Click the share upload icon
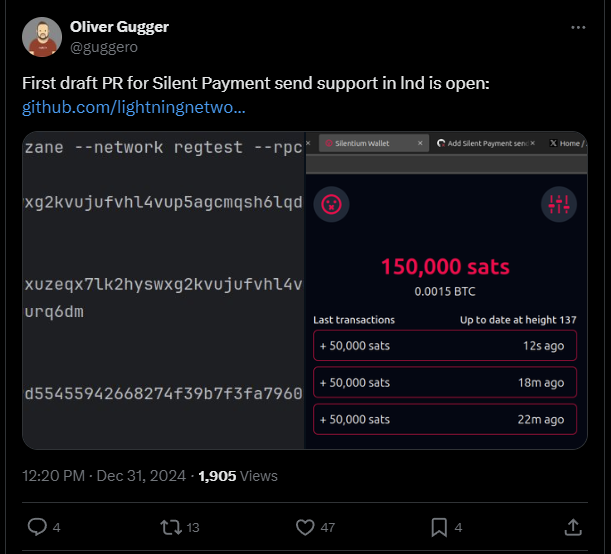611x554 pixels. [573, 526]
